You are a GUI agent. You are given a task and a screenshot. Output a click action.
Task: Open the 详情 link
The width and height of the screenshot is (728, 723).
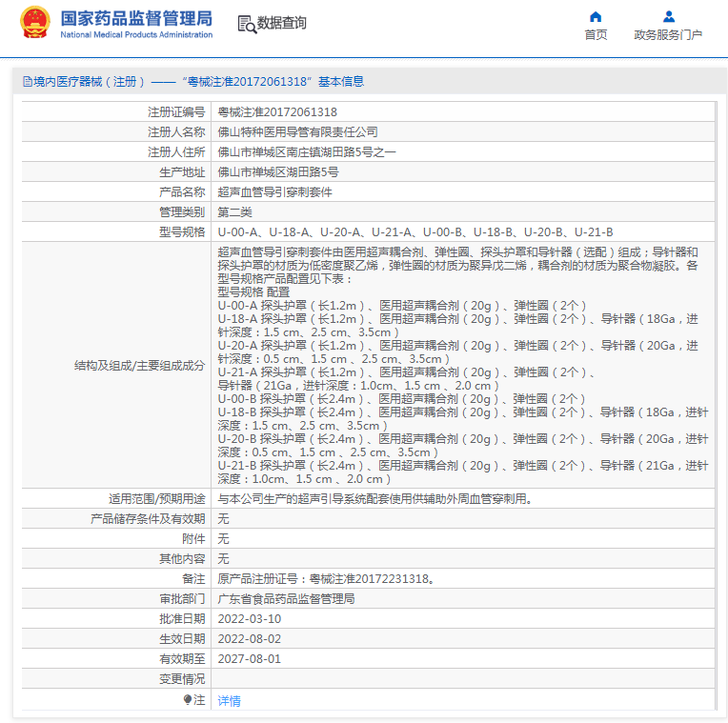pos(229,700)
